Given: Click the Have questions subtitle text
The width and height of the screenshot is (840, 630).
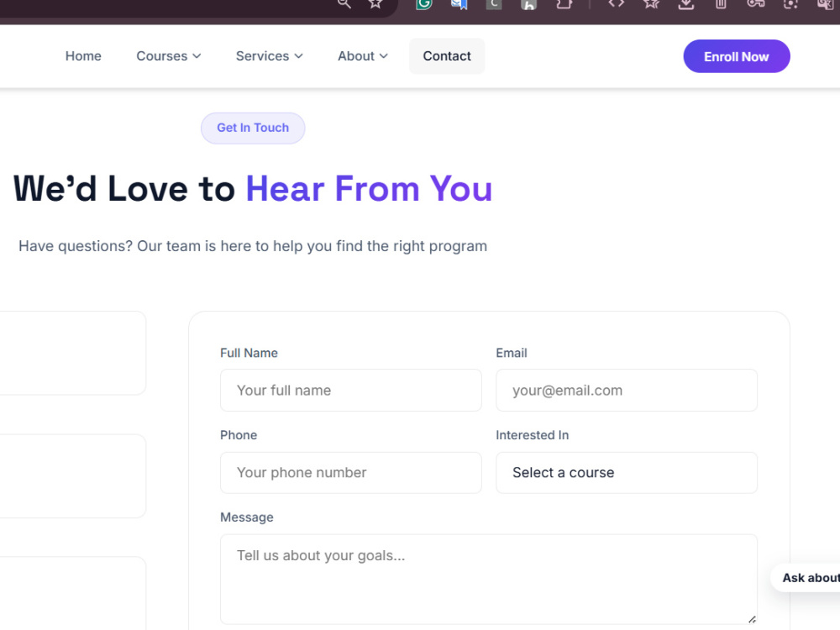Looking at the screenshot, I should pos(253,246).
